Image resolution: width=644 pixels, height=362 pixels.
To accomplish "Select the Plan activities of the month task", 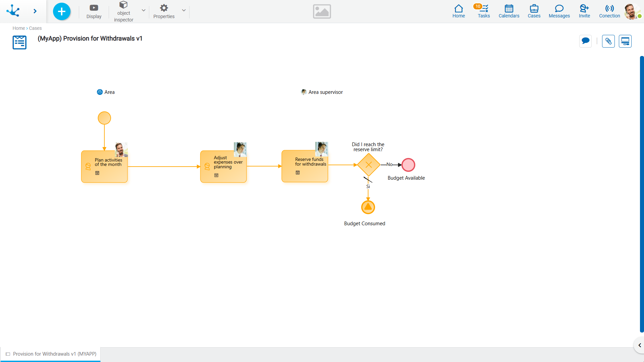I will [x=104, y=167].
